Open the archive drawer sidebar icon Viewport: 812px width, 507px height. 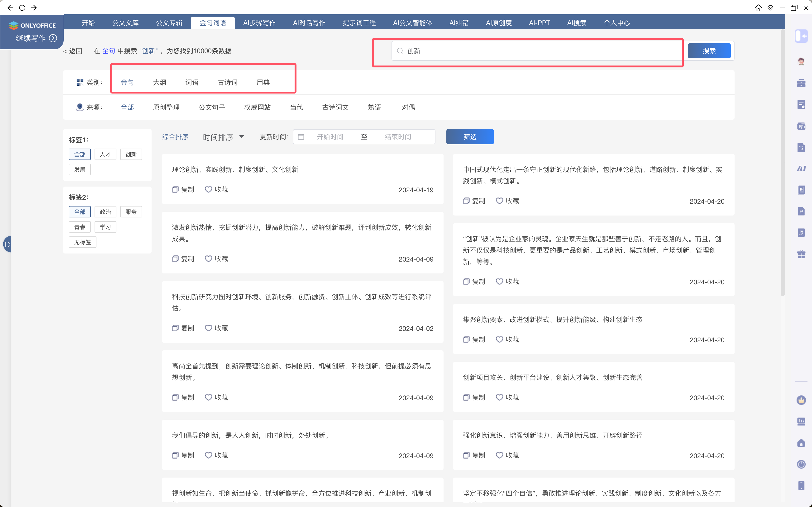pos(801,83)
